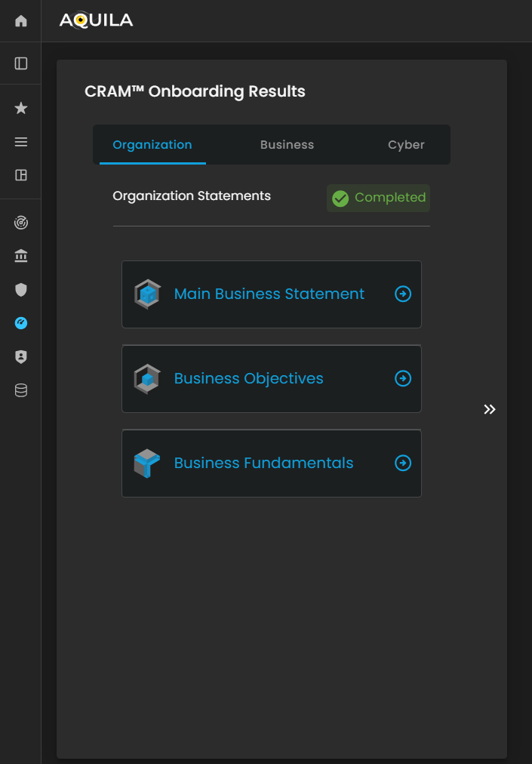Viewport: 532px width, 764px height.
Task: Click arrow circle on Business Fundamentals
Action: pos(403,463)
